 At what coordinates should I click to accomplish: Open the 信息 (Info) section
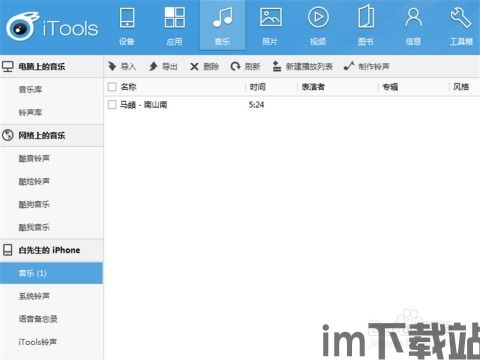click(413, 26)
